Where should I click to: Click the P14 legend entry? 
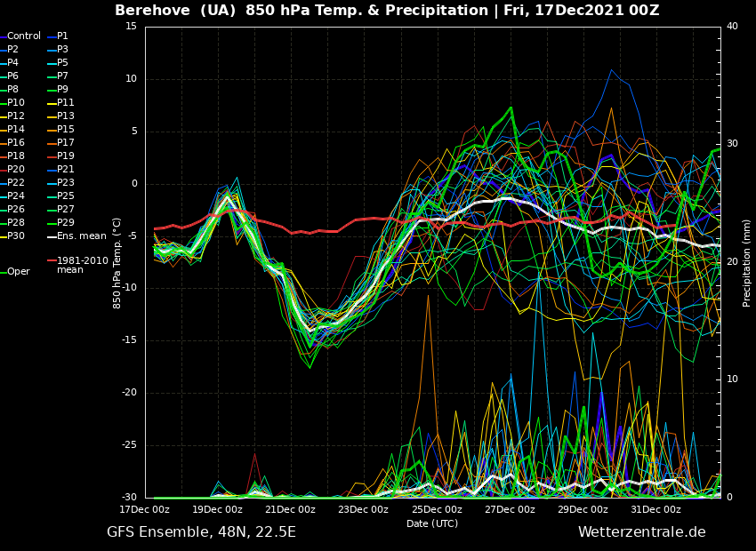pos(16,130)
